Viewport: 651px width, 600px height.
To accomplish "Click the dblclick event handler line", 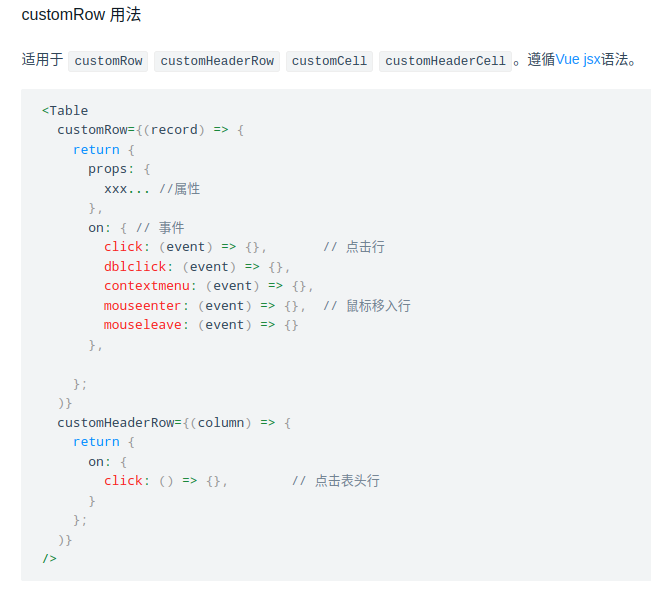I will click(x=197, y=266).
